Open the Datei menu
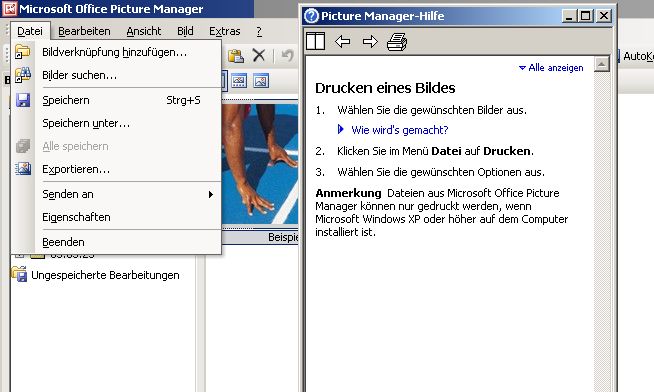 coord(30,31)
